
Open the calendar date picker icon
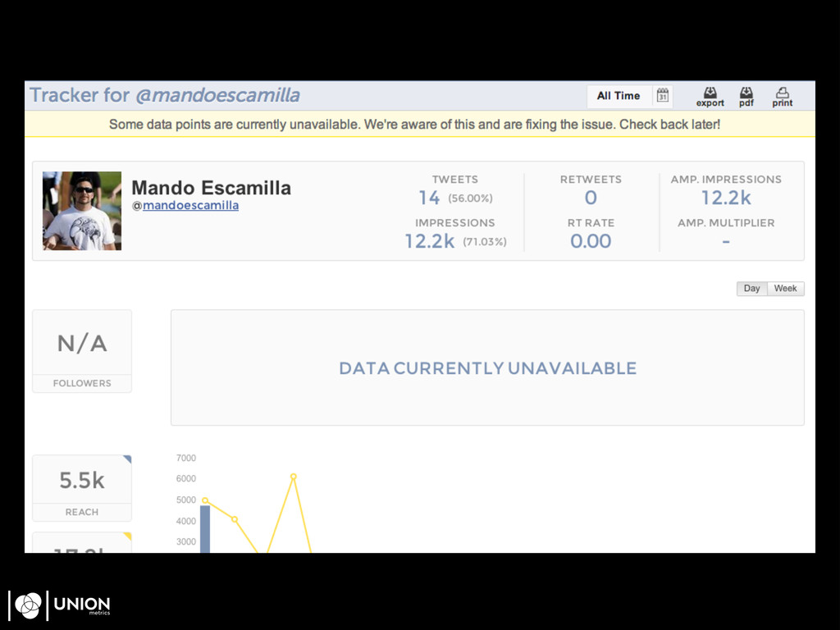coord(662,96)
